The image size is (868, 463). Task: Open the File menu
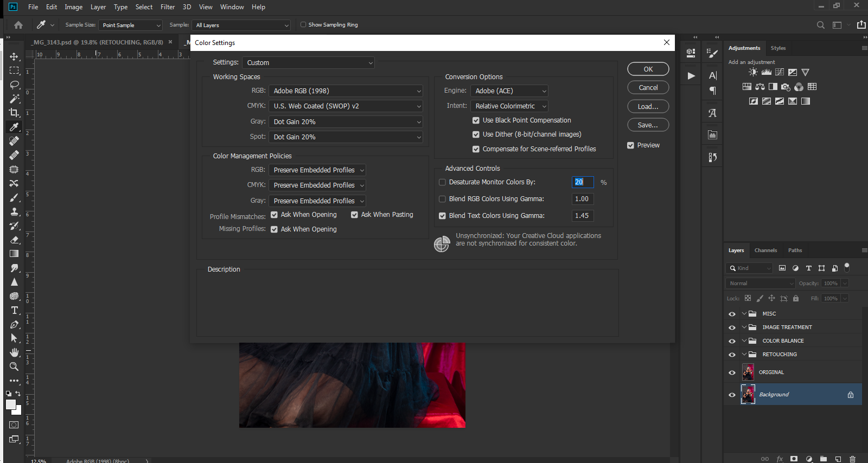pos(33,7)
